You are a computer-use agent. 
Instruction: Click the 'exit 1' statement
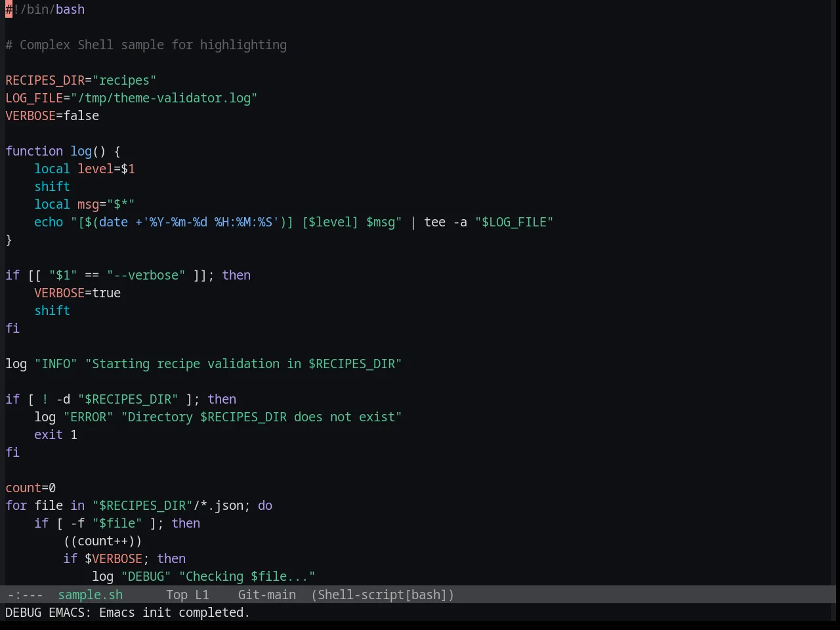click(56, 434)
